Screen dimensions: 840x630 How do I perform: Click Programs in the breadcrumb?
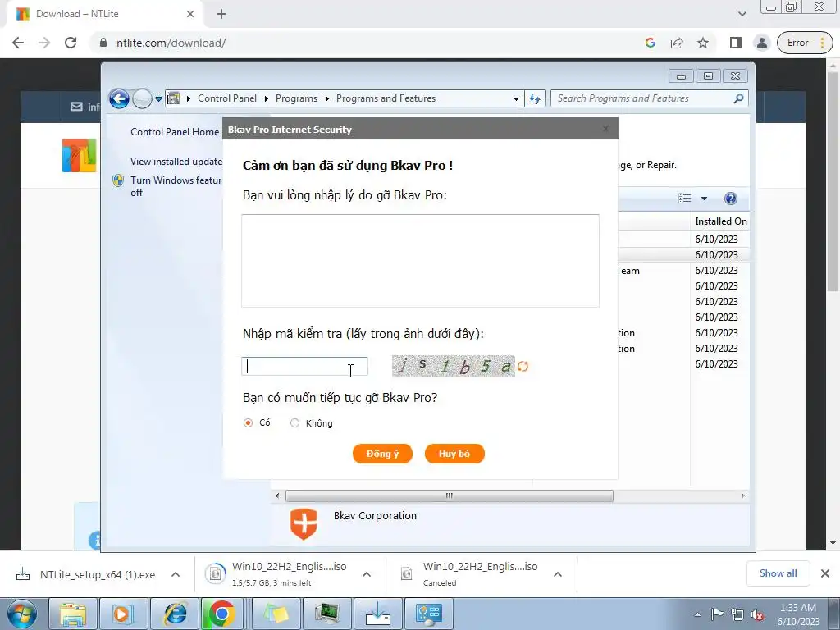[x=296, y=98]
